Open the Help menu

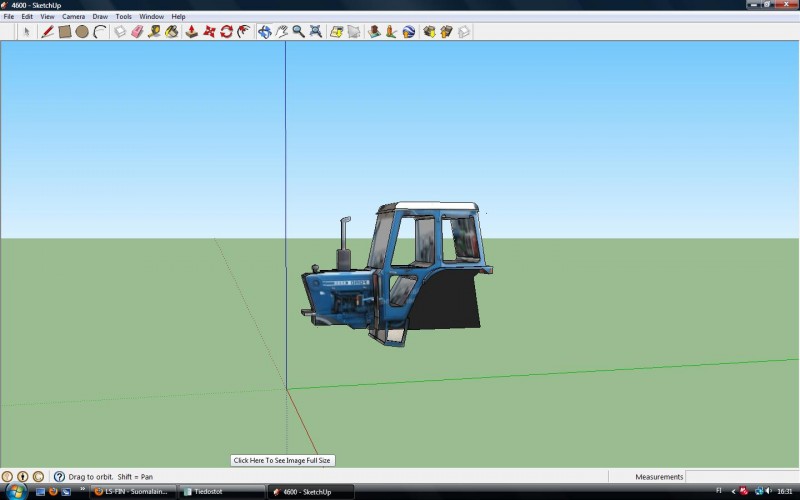point(178,16)
